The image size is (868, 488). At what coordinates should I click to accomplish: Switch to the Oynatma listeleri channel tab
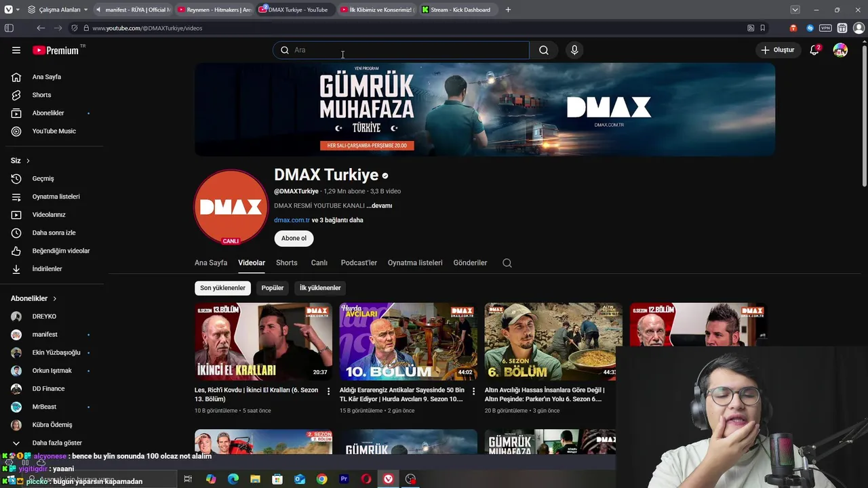pyautogui.click(x=415, y=263)
